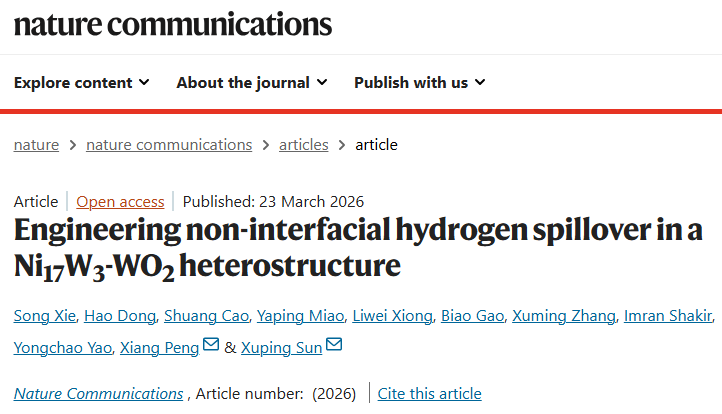View author Shuang Cao details
Image resolution: width=722 pixels, height=414 pixels.
click(205, 317)
